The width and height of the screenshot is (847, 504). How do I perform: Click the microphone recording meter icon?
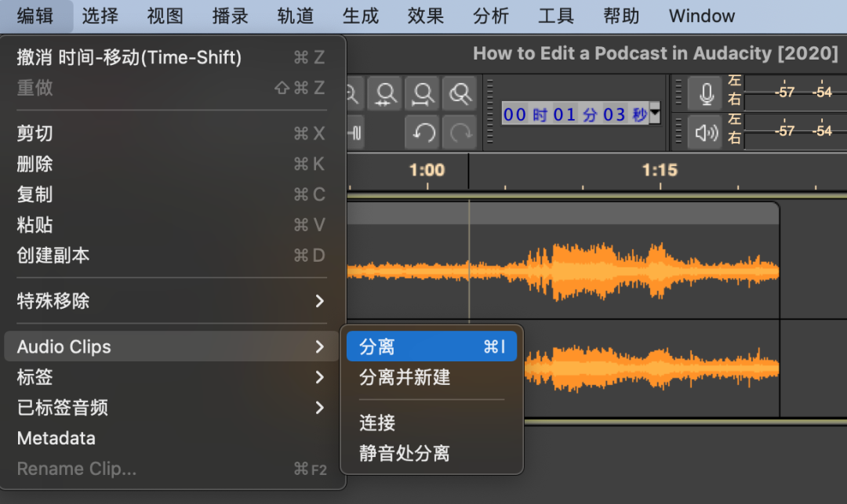coord(704,94)
